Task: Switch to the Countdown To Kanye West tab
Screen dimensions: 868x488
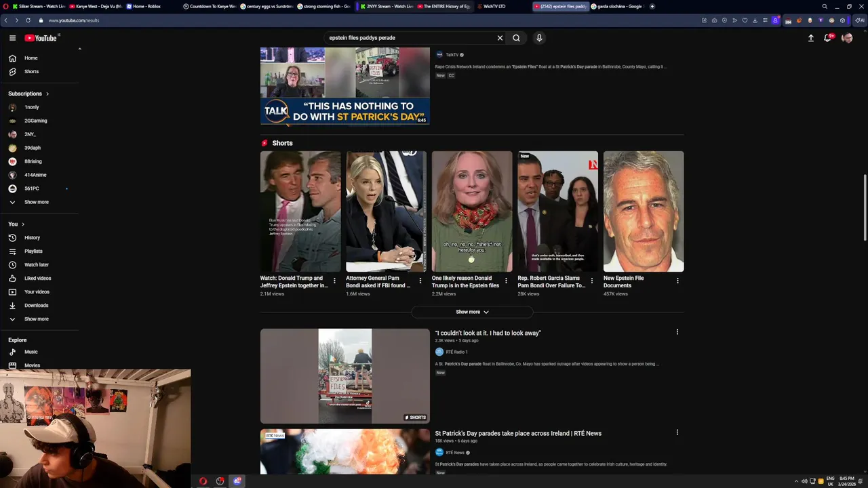Action: pos(210,6)
